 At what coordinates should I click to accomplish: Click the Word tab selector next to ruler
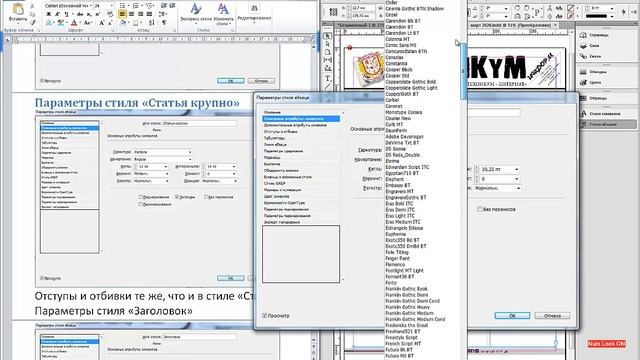pyautogui.click(x=8, y=40)
